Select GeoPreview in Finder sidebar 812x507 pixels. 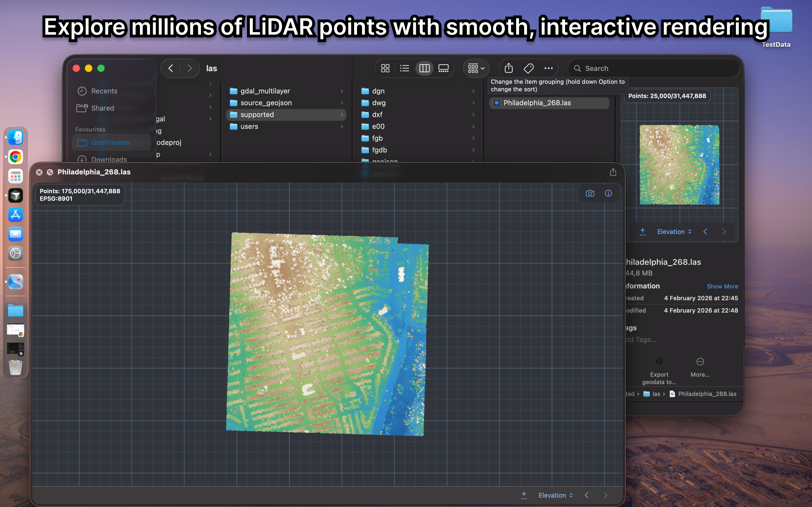(111, 143)
